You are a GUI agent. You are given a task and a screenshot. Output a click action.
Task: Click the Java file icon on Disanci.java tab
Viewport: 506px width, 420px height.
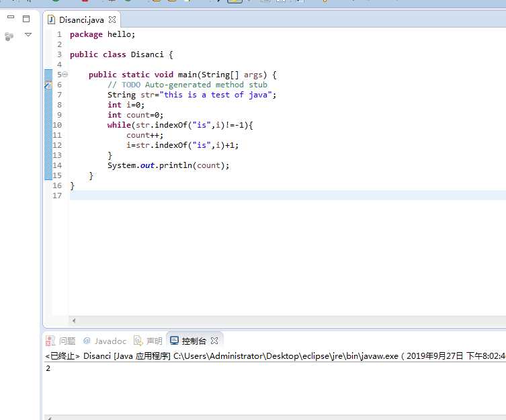click(x=51, y=19)
